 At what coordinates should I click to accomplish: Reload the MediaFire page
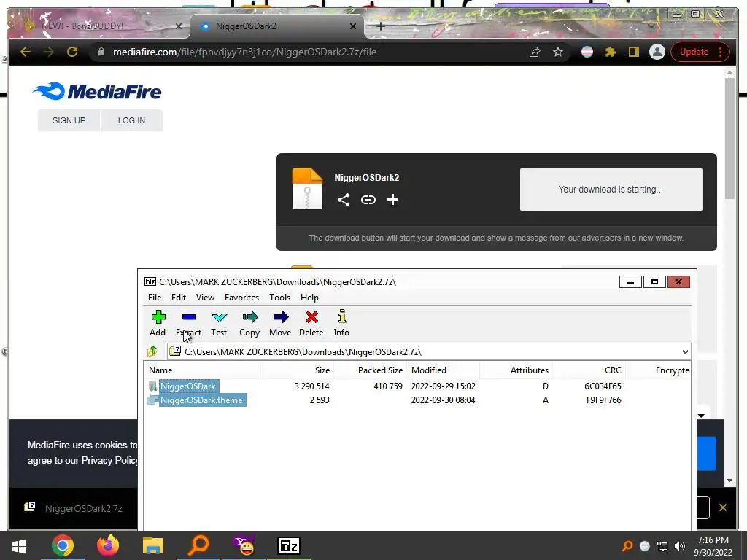pyautogui.click(x=72, y=52)
